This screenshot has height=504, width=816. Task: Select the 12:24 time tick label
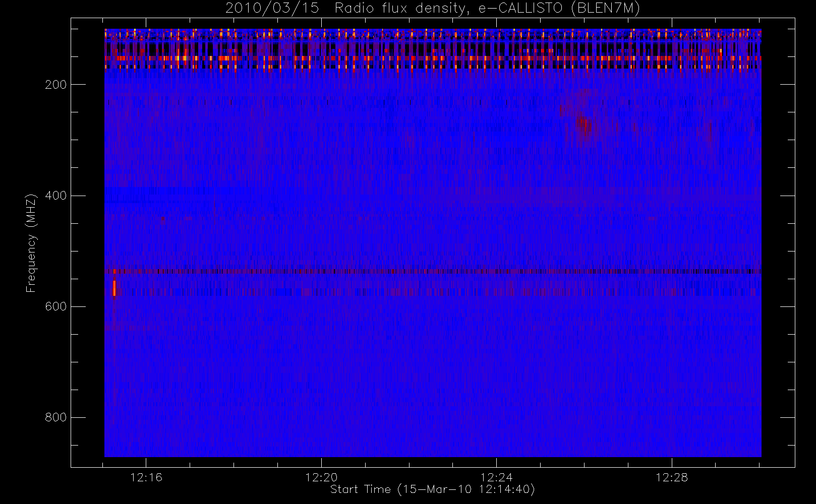tap(496, 477)
